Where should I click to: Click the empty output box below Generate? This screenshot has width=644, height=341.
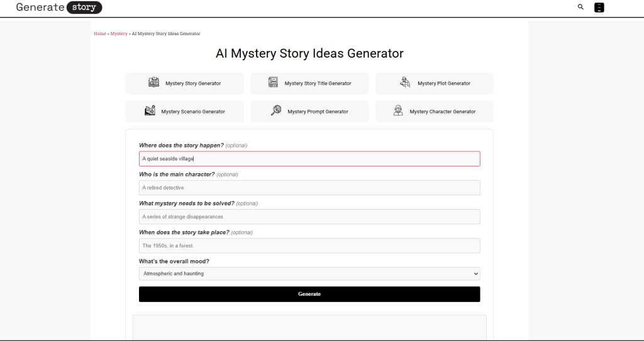pos(309,327)
